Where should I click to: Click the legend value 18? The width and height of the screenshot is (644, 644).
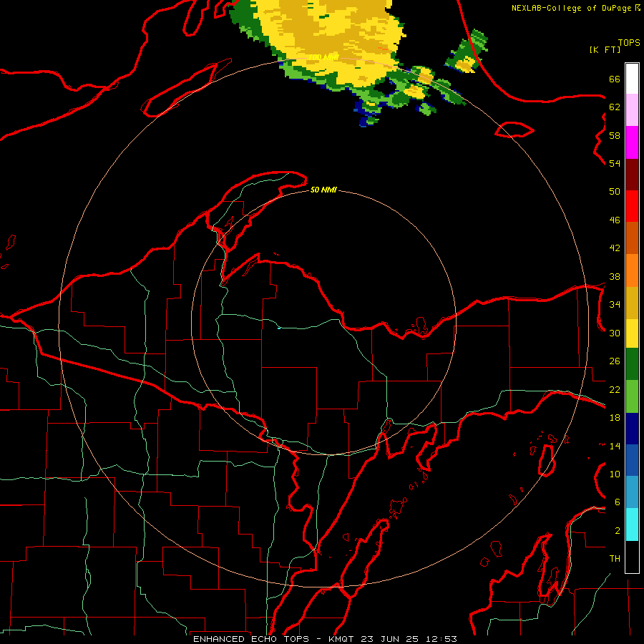point(615,418)
